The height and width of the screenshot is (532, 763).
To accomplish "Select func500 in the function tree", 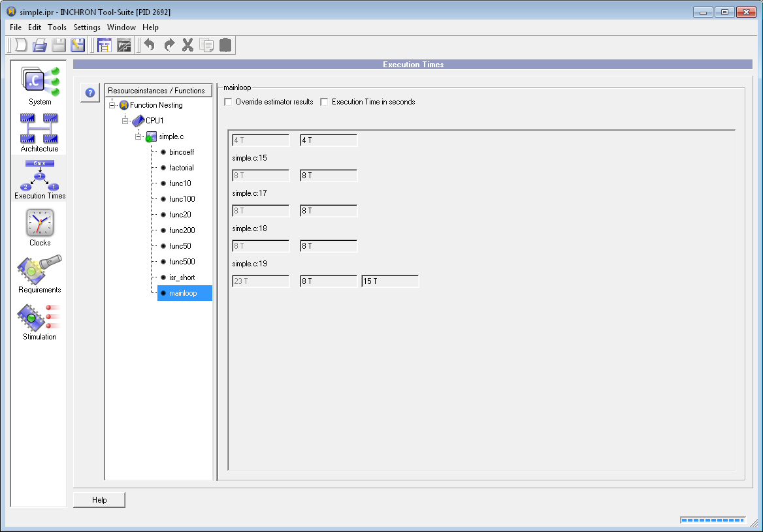I will point(182,262).
